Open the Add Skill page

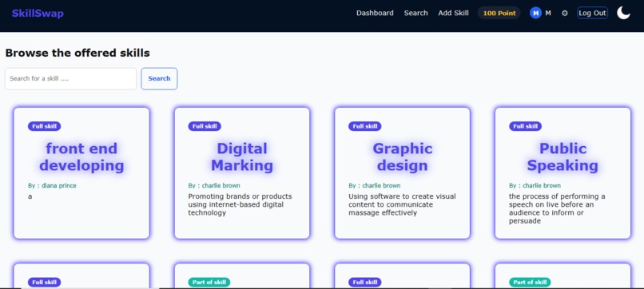453,13
